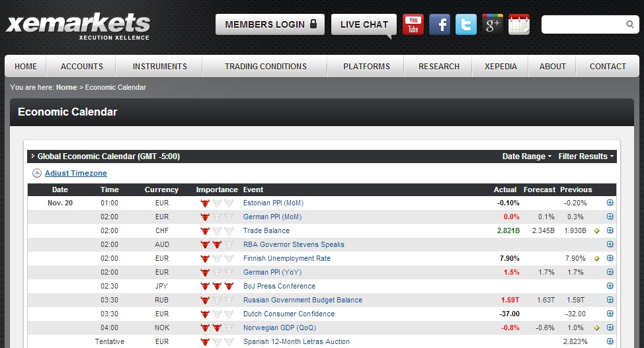The image size is (644, 348).
Task: Click the Facebook icon in header
Action: [440, 24]
